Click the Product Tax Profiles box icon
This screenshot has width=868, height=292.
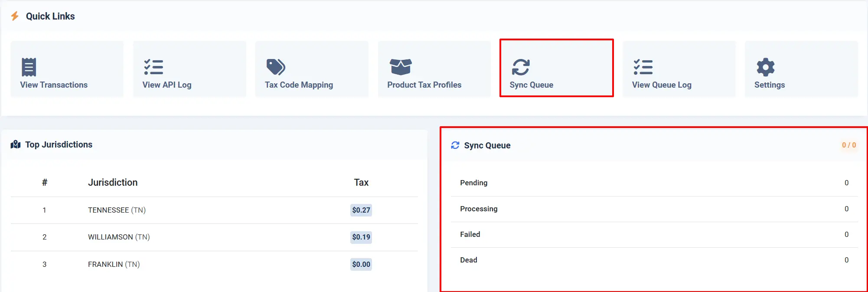click(x=401, y=67)
